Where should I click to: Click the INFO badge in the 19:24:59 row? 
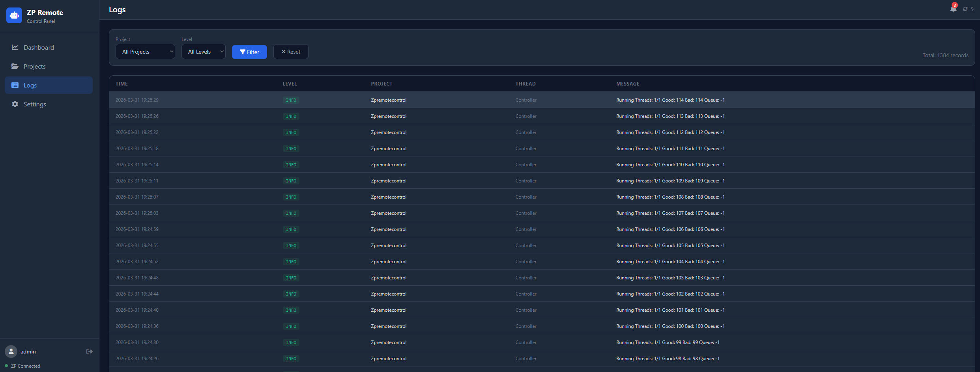(291, 229)
